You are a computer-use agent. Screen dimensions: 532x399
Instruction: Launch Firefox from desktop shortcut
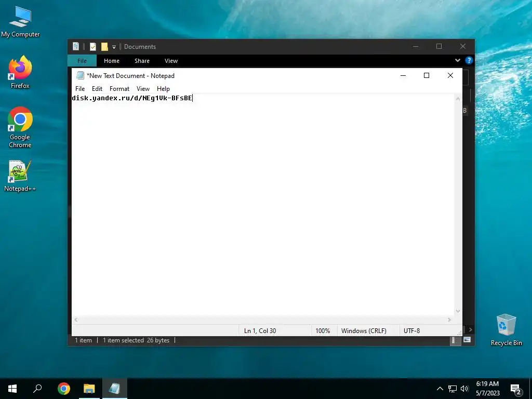20,72
